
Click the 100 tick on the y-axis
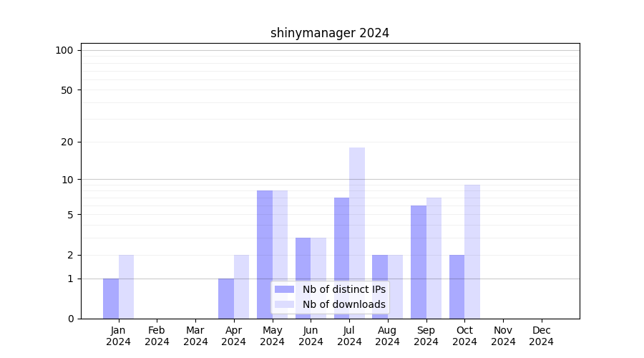pos(64,50)
